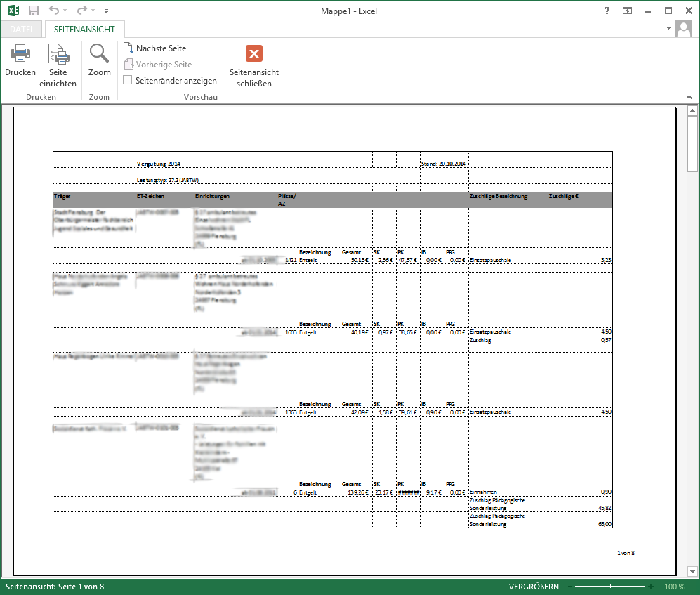700x595 pixels.
Task: Click VERGRÖBERN in the status bar
Action: pos(534,587)
